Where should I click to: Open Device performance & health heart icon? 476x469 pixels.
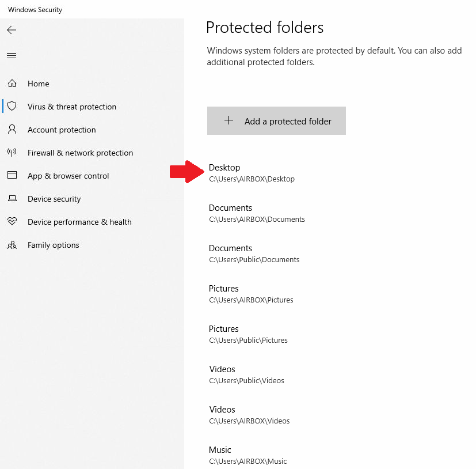(x=12, y=222)
